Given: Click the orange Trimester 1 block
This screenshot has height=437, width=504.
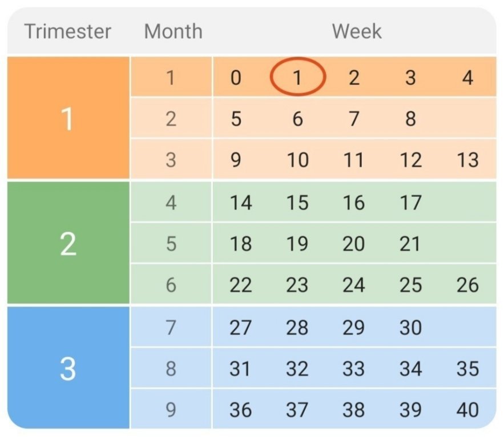Looking at the screenshot, I should pos(68,119).
